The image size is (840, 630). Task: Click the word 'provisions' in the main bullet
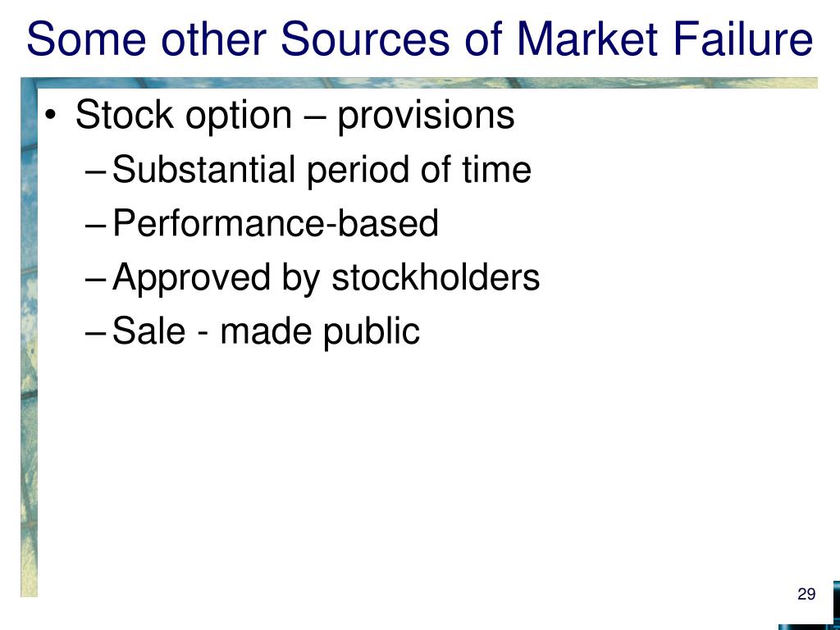point(426,115)
